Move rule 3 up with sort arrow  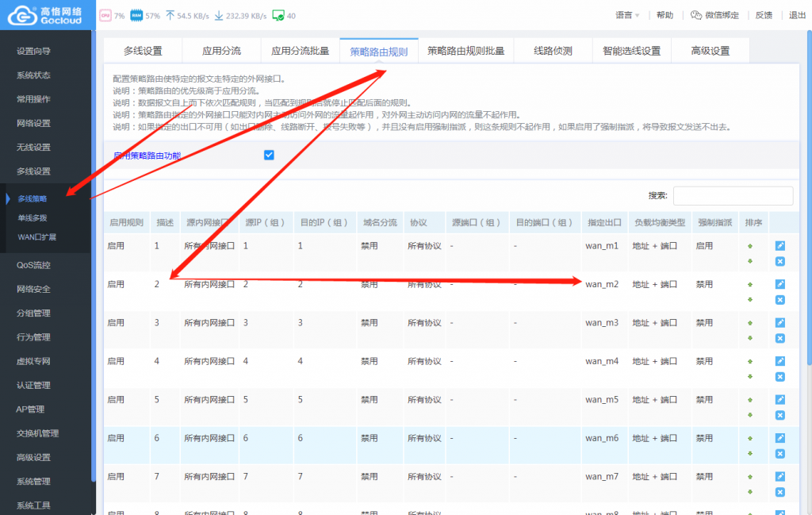750,323
